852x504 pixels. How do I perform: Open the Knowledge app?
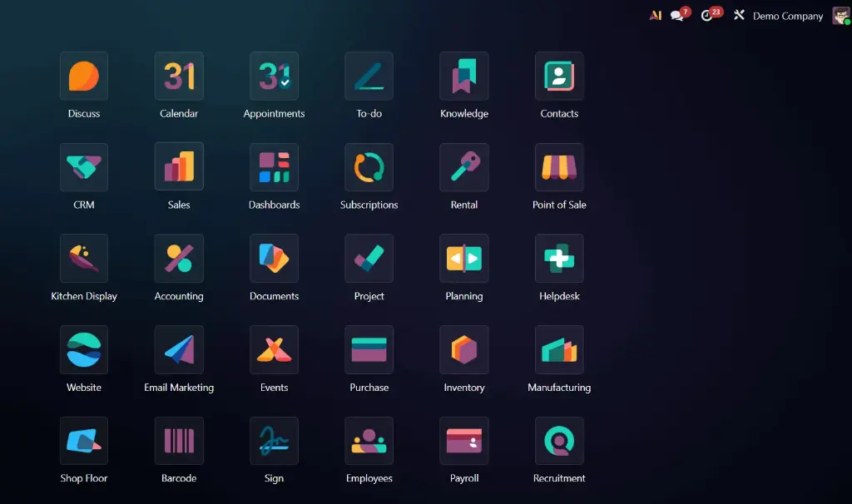tap(464, 77)
